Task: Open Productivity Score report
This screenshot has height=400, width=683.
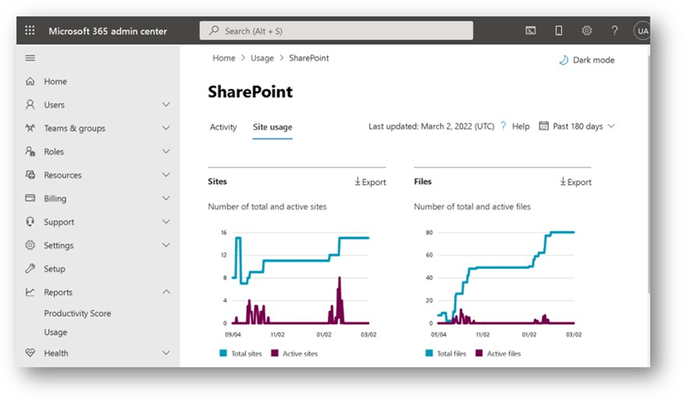Action: pyautogui.click(x=77, y=313)
